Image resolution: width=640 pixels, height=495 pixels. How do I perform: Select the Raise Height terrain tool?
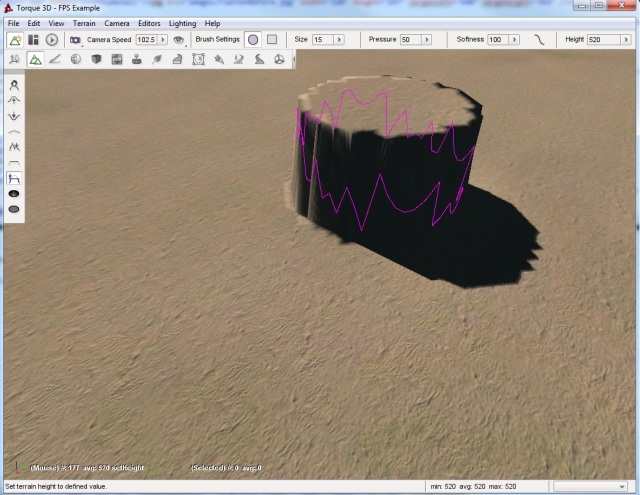coord(14,101)
